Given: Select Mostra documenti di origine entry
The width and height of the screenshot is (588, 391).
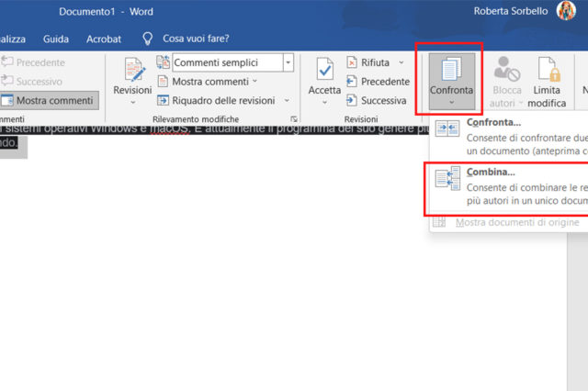Looking at the screenshot, I should point(509,222).
